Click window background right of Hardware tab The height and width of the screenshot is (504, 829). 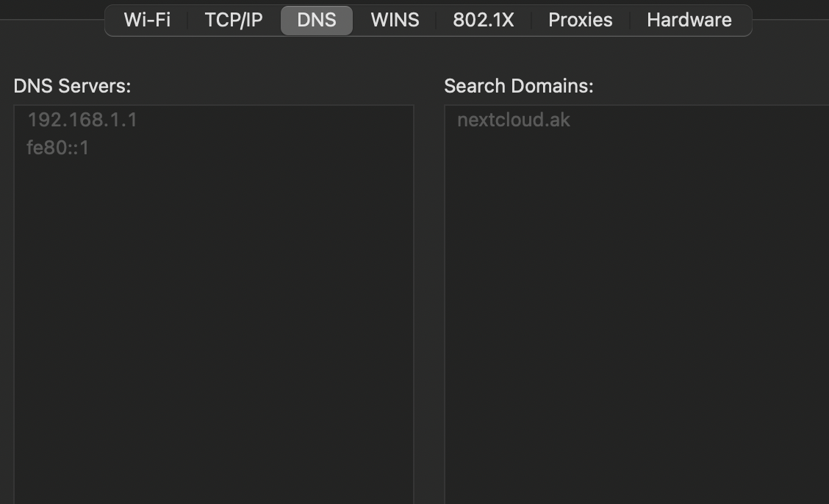(791, 20)
